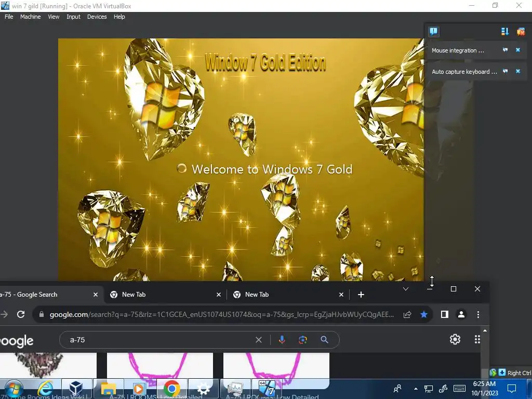Switch to the second New Tab in Chrome
Screen dimensions: 532x399
(286, 295)
